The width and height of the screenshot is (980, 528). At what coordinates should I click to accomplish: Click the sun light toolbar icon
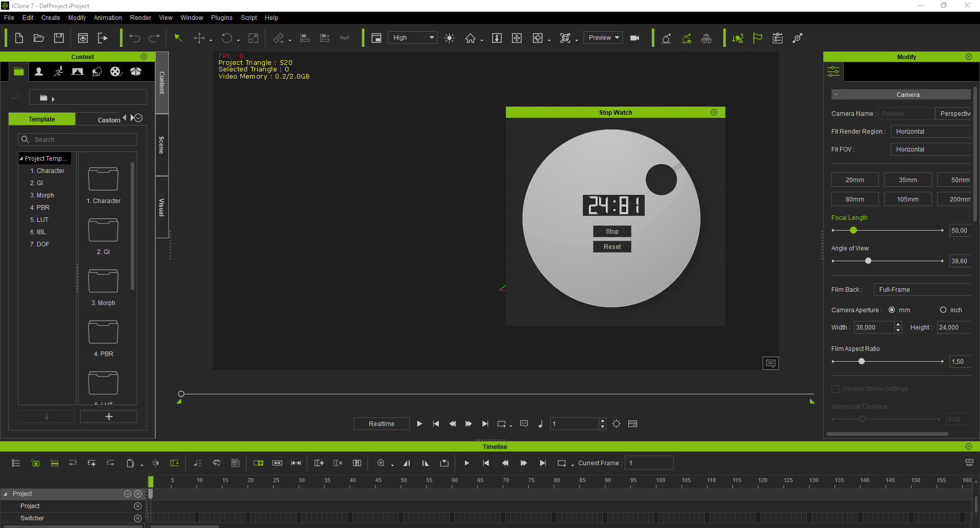click(x=449, y=38)
